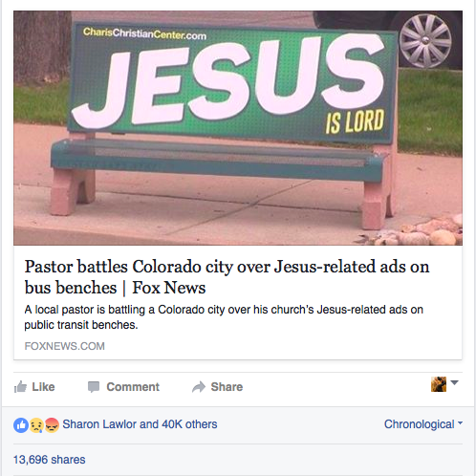Click the Comment speech bubble icon
This screenshot has width=476, height=476.
point(94,387)
